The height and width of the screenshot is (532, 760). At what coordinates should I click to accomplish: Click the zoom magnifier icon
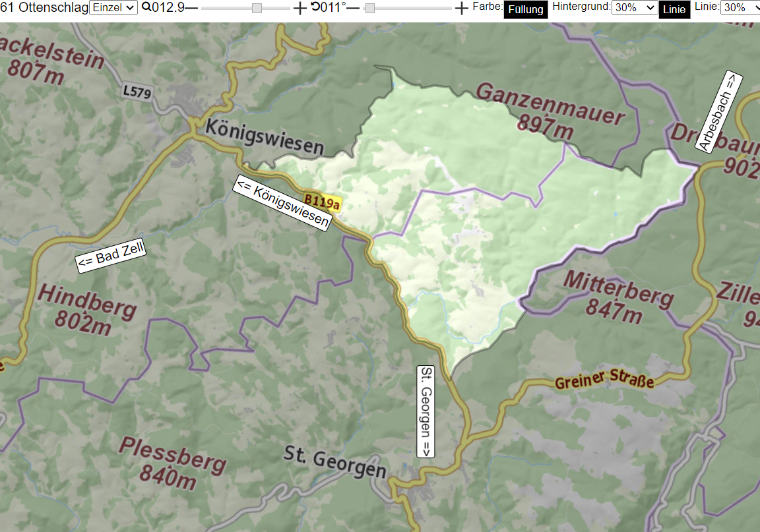146,7
